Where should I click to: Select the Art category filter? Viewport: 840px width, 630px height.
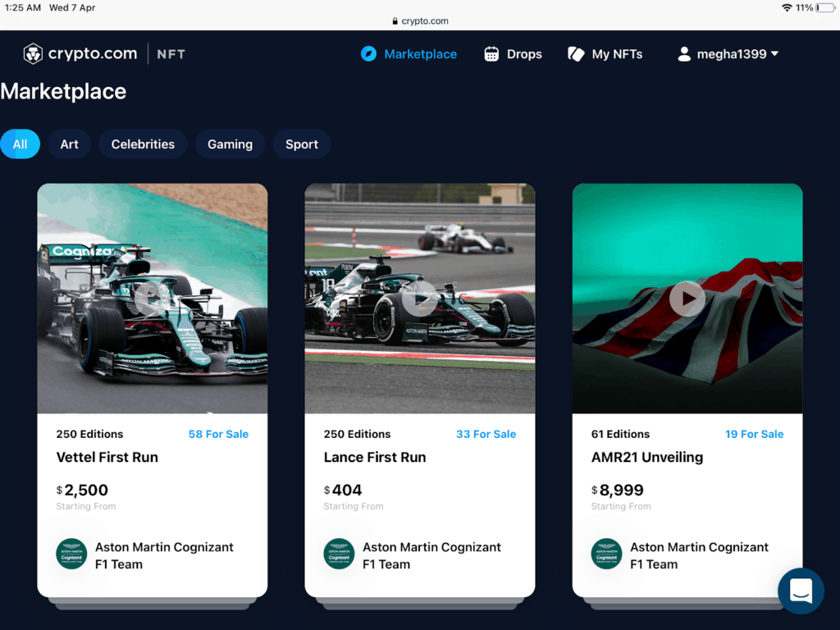pyautogui.click(x=69, y=144)
